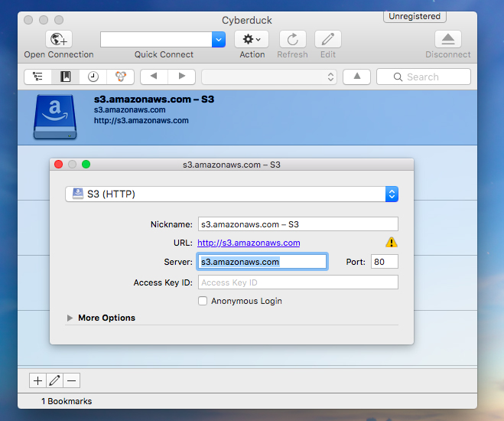Screen dimensions: 504x421
Task: Show the Bonjour view icon
Action: pyautogui.click(x=120, y=77)
